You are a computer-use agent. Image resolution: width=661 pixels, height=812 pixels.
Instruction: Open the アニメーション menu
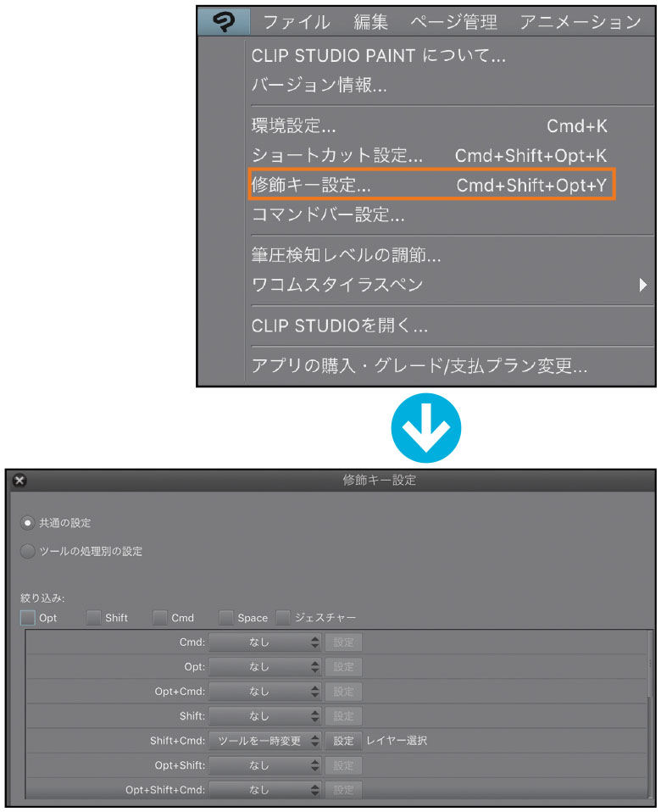[580, 22]
